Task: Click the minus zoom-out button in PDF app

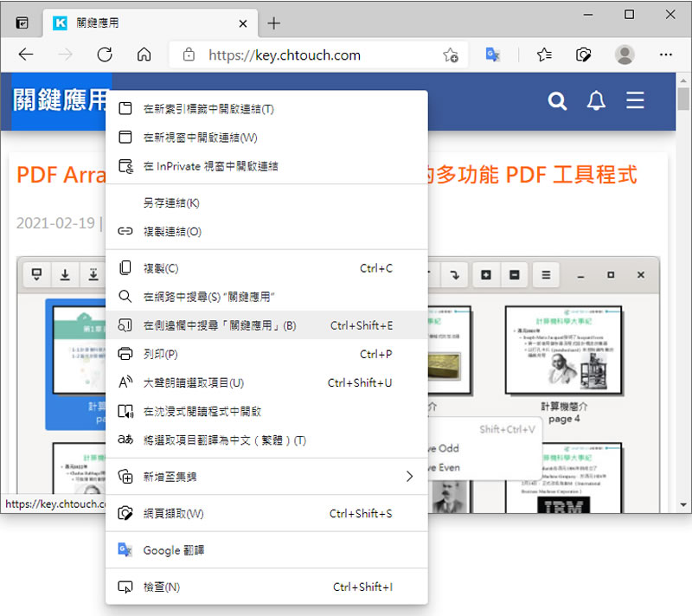Action: click(x=514, y=275)
